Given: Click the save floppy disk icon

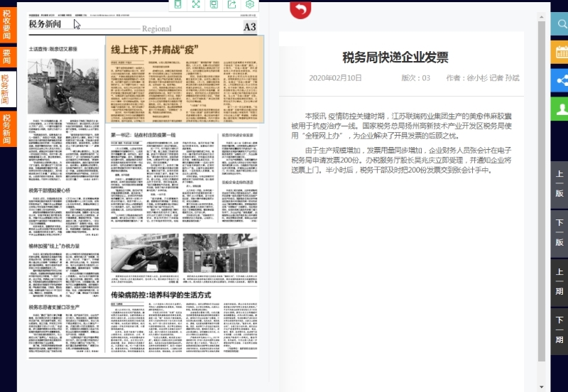Looking at the screenshot, I should point(214,5).
